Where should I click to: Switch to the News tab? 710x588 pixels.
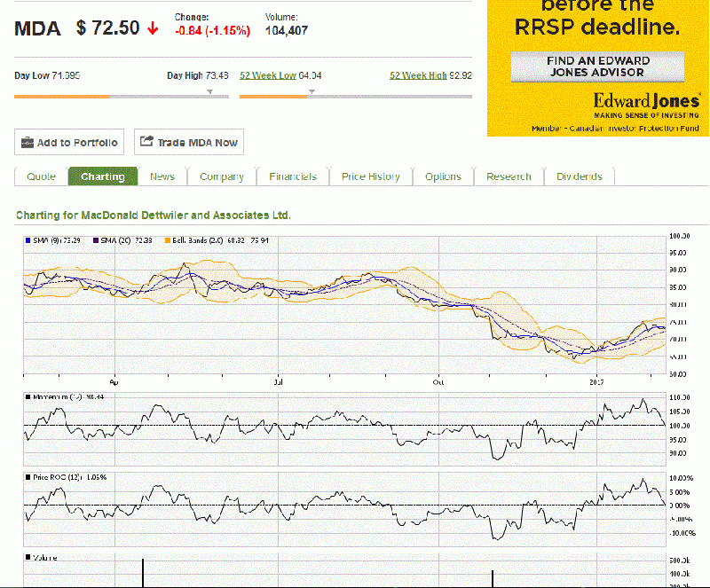[162, 176]
